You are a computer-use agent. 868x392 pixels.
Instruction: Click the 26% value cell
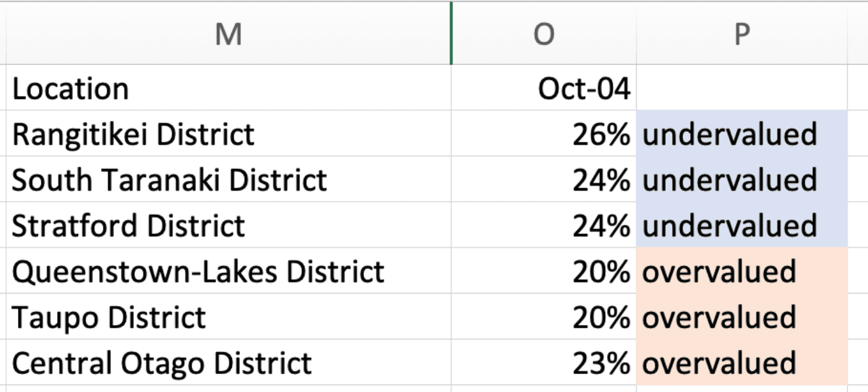[x=544, y=134]
